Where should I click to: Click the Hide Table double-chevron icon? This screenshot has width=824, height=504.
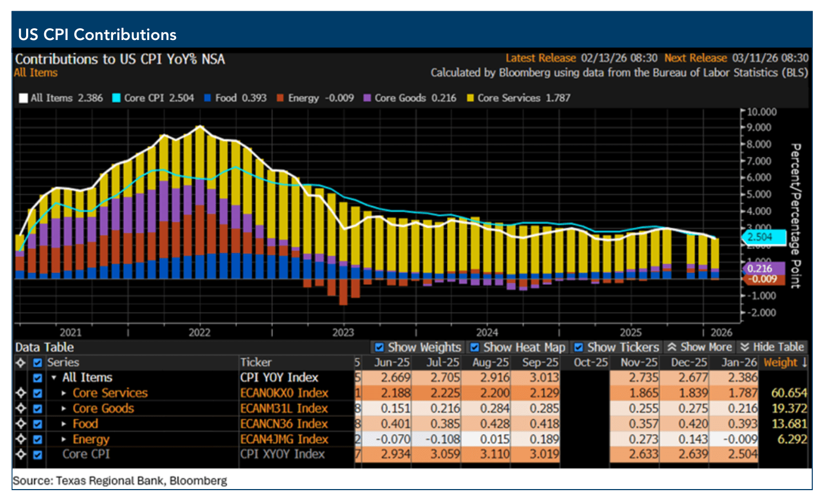tap(745, 347)
